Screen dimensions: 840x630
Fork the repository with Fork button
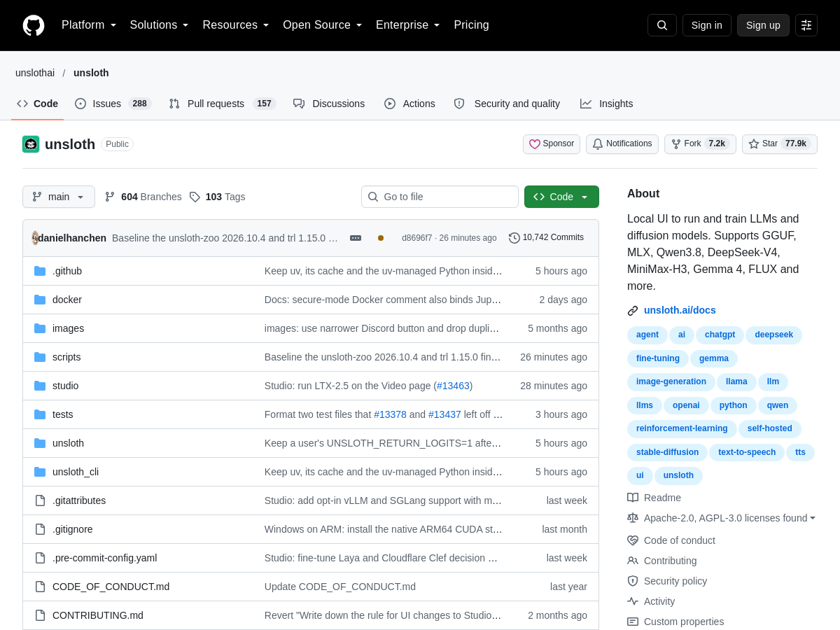coord(700,144)
